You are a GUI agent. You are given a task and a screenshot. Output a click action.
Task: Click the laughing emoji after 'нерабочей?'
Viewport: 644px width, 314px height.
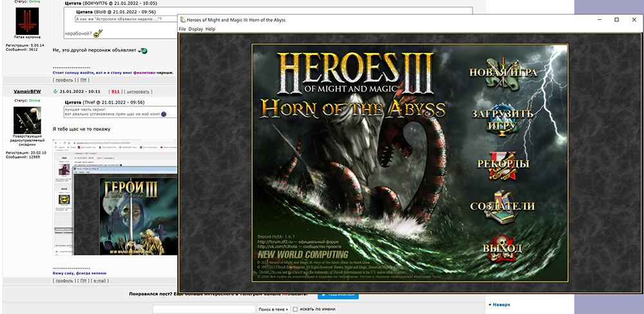[98, 32]
